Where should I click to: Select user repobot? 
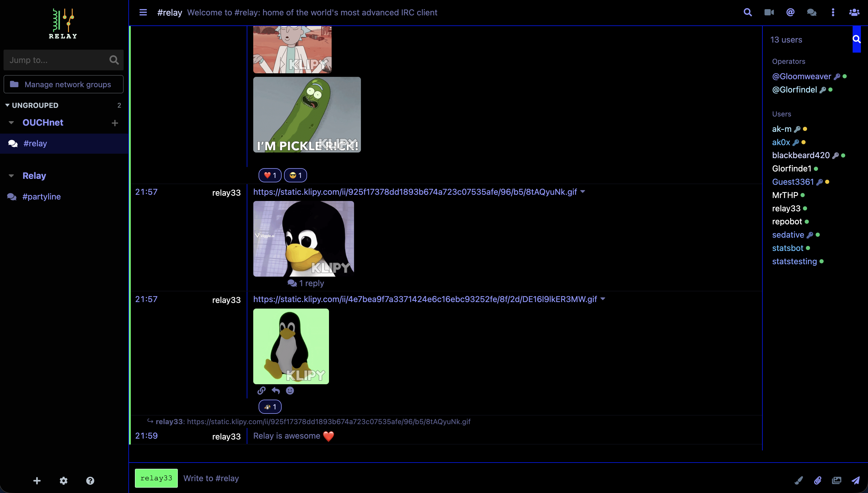(787, 221)
